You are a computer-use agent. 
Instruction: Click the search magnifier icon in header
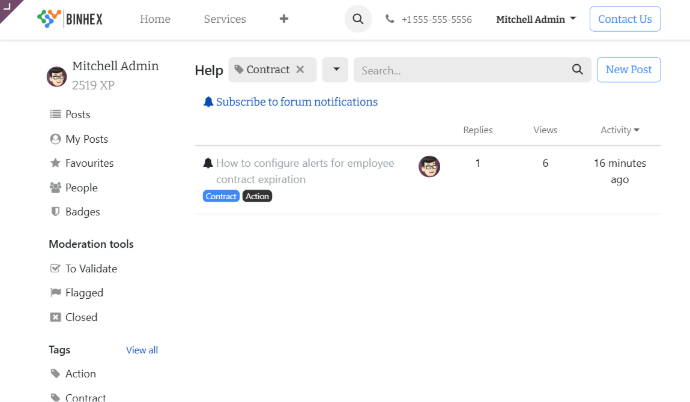tap(358, 19)
